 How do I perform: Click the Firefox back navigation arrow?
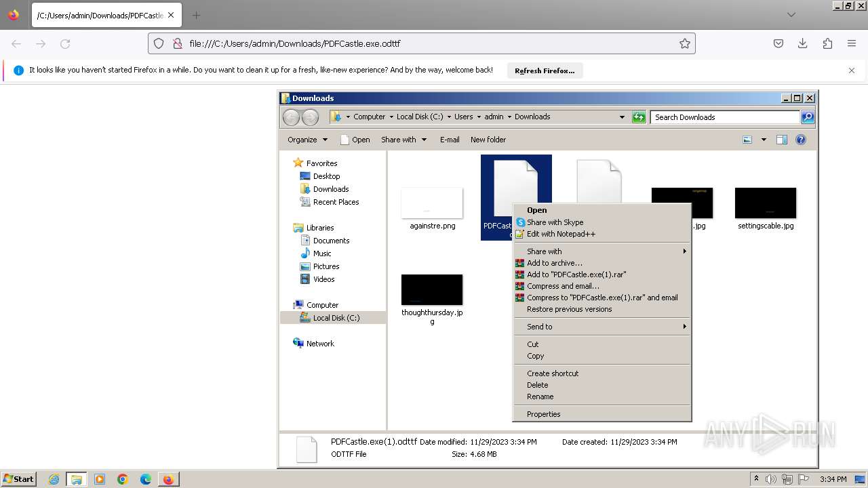(16, 43)
